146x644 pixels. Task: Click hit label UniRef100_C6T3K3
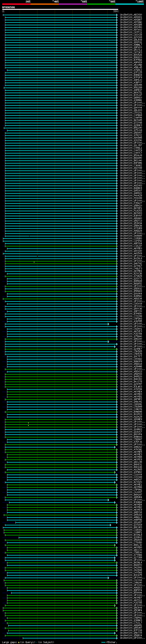pos(131,53)
